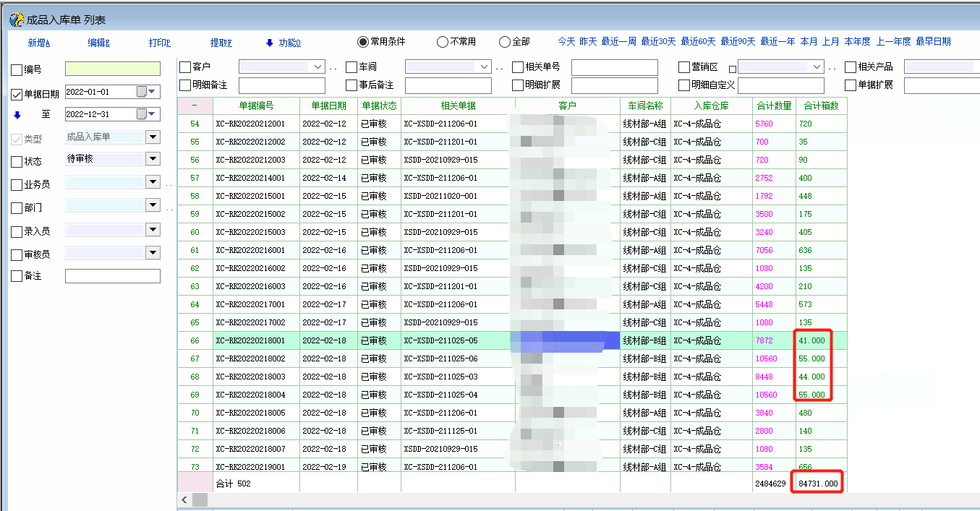Image resolution: width=980 pixels, height=511 pixels.
Task: Click the blue arrow icon beside 至
Action: 17,114
